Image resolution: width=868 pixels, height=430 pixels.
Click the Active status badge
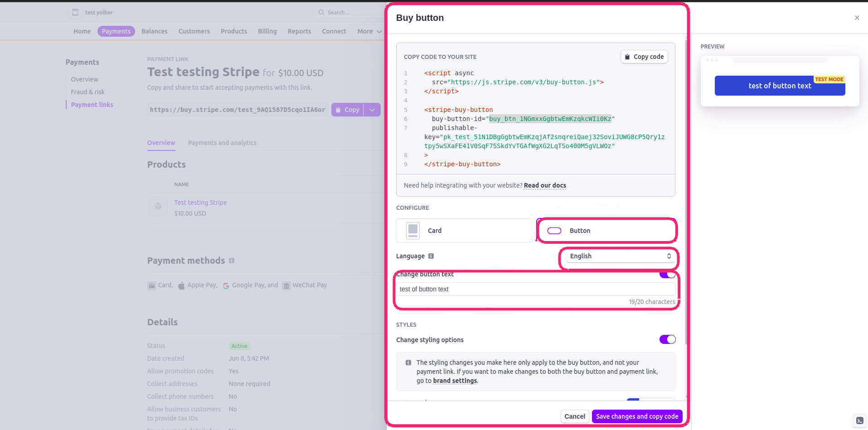239,346
